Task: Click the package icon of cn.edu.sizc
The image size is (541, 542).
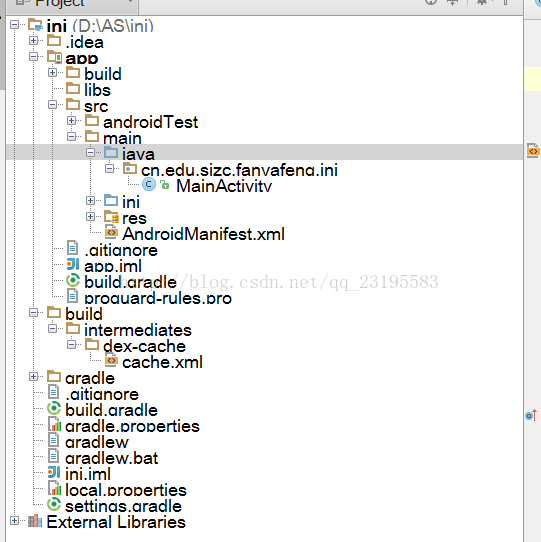Action: coord(130,168)
